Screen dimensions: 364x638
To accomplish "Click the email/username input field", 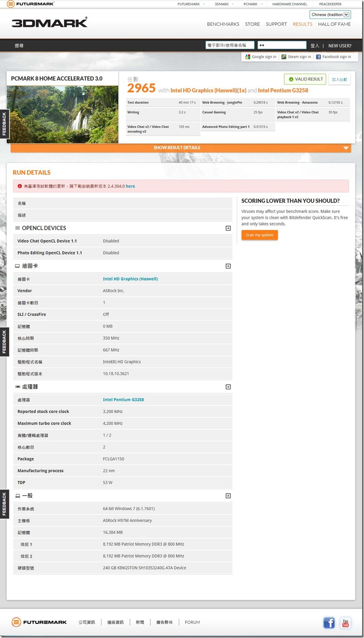I will coord(230,45).
